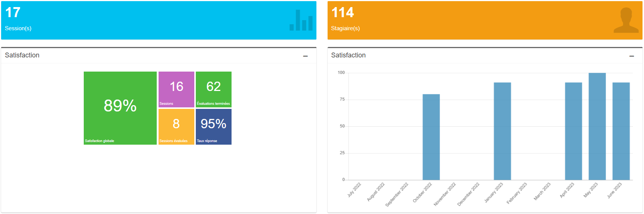The image size is (644, 214).
Task: Select the green 62 Évaluations terminées tile
Action: (x=213, y=89)
